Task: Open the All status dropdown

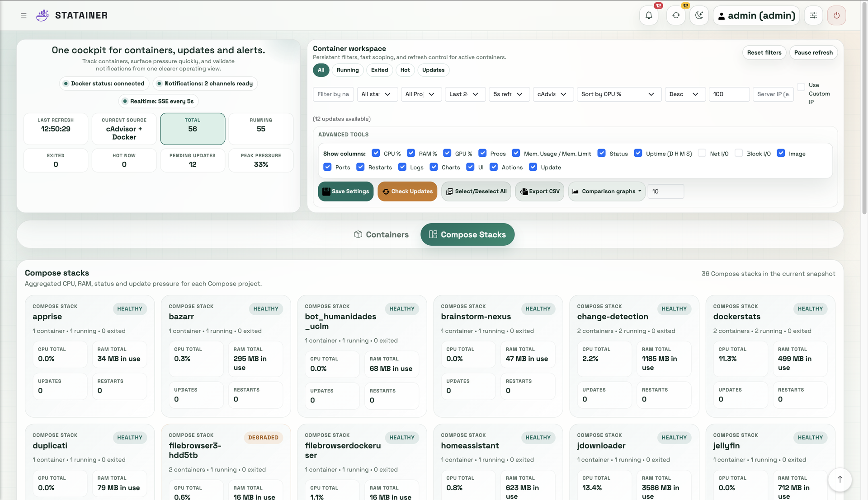Action: [377, 94]
